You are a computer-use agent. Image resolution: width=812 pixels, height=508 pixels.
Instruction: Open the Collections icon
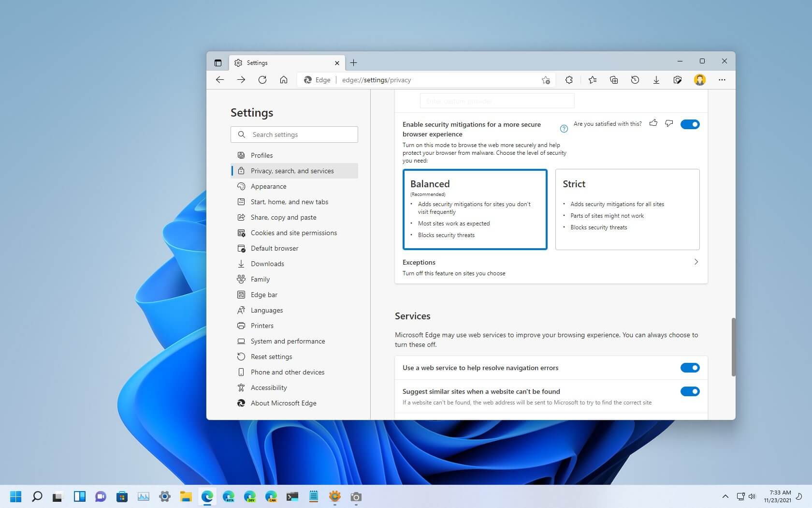(x=614, y=80)
